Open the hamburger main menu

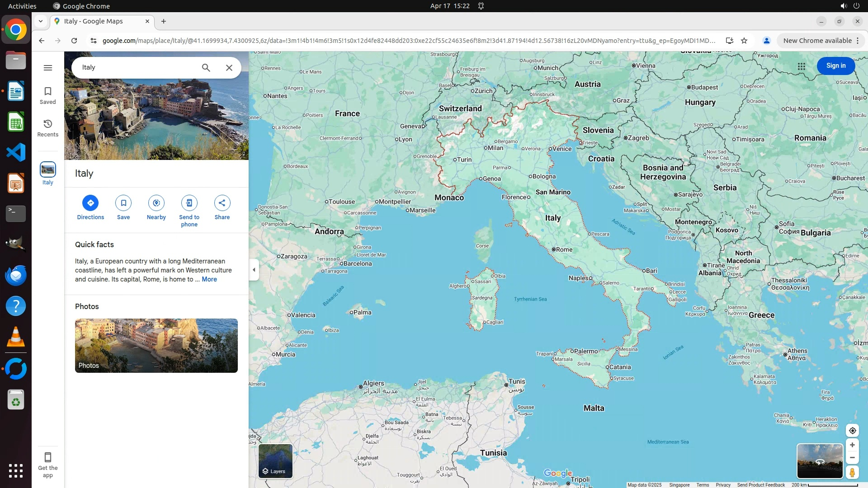48,68
